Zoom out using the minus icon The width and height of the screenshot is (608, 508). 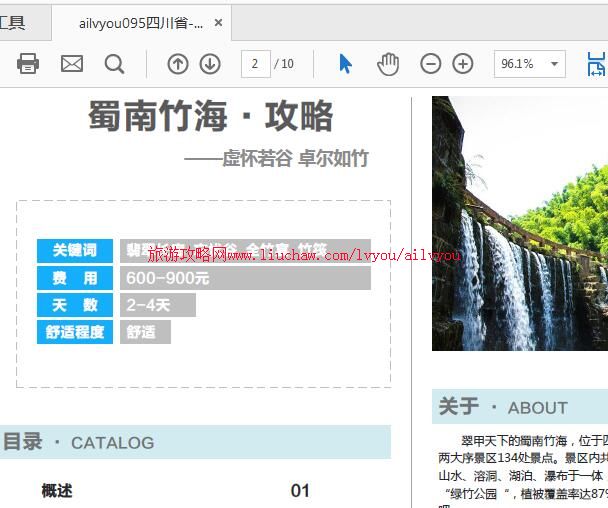[431, 64]
